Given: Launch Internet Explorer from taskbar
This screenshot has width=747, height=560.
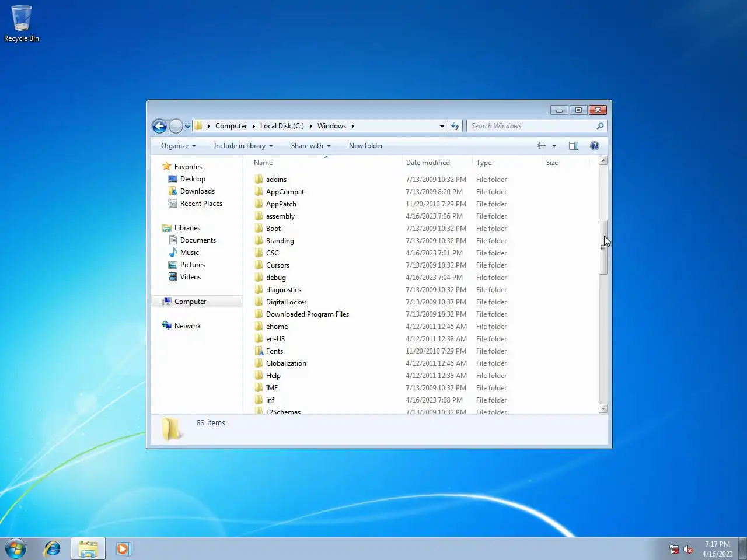Looking at the screenshot, I should coord(53,549).
